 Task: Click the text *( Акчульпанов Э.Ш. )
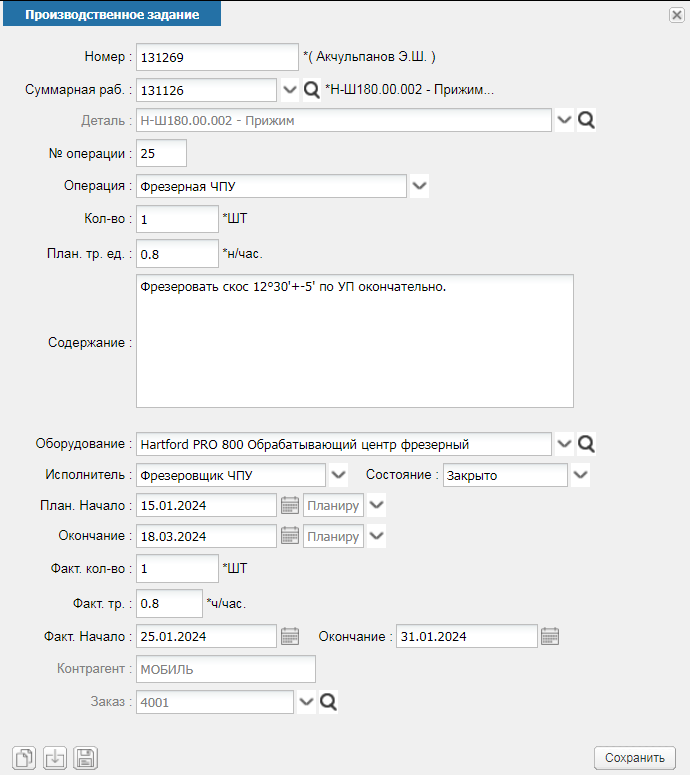369,57
